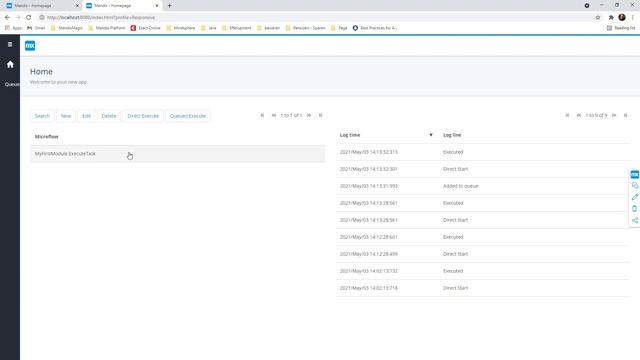This screenshot has width=640, height=360.
Task: Open the comments icon in right toolbar
Action: pyautogui.click(x=635, y=186)
